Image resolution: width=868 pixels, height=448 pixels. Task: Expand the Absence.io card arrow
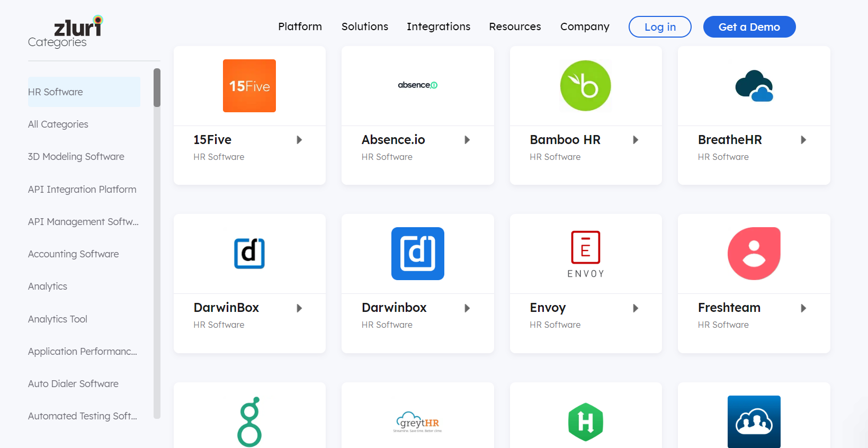coord(467,140)
